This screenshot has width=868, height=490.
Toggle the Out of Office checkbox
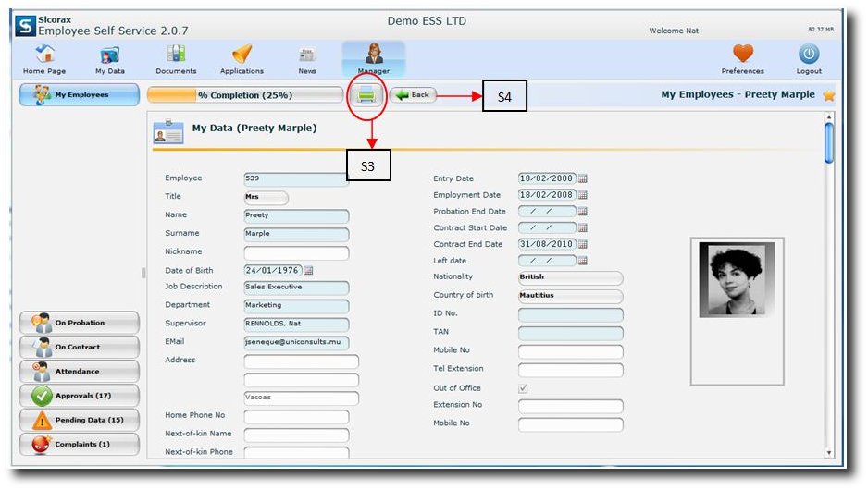[524, 388]
